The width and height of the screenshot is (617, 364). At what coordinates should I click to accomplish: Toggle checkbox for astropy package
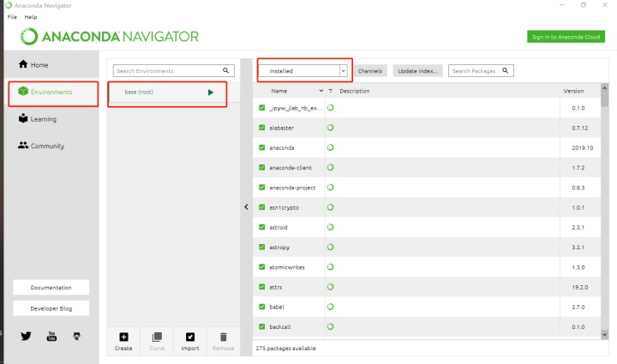click(x=262, y=247)
